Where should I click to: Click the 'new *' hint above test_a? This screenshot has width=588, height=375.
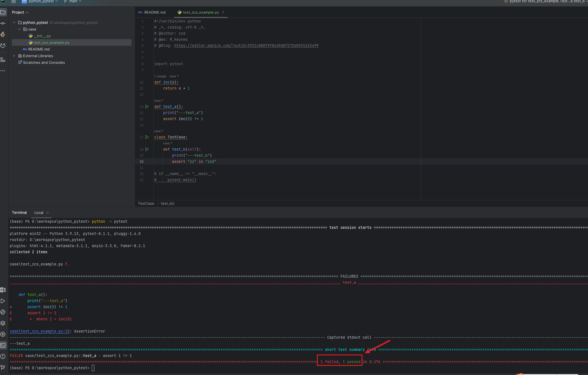pyautogui.click(x=159, y=101)
